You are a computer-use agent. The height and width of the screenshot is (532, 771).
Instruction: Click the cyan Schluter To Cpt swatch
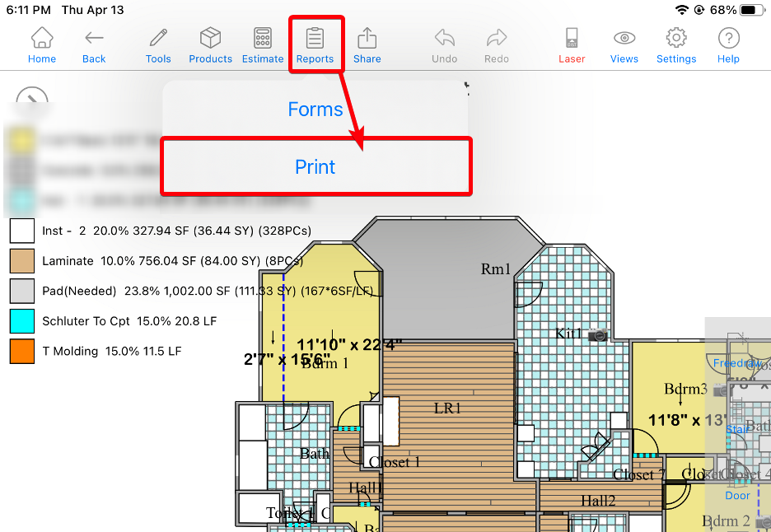click(x=22, y=321)
